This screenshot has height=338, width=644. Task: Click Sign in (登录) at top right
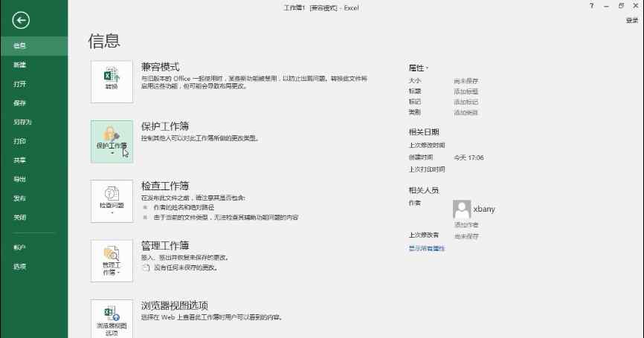click(631, 20)
